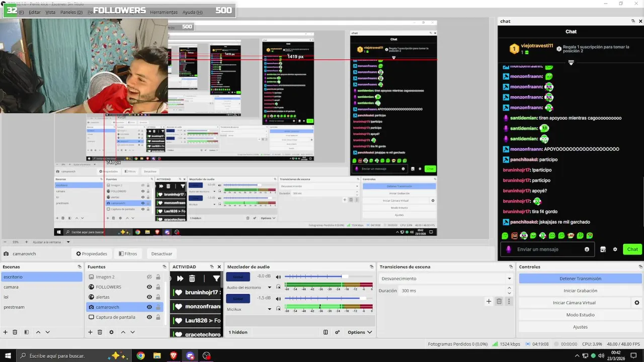The image size is (644, 362).
Task: Toggle visibility of Imagen 2 source
Action: click(149, 277)
